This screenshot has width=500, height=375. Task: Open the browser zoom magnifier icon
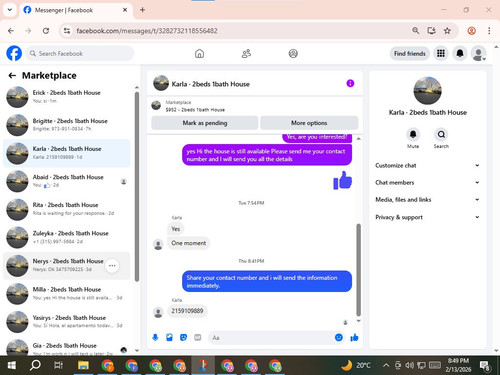416,31
